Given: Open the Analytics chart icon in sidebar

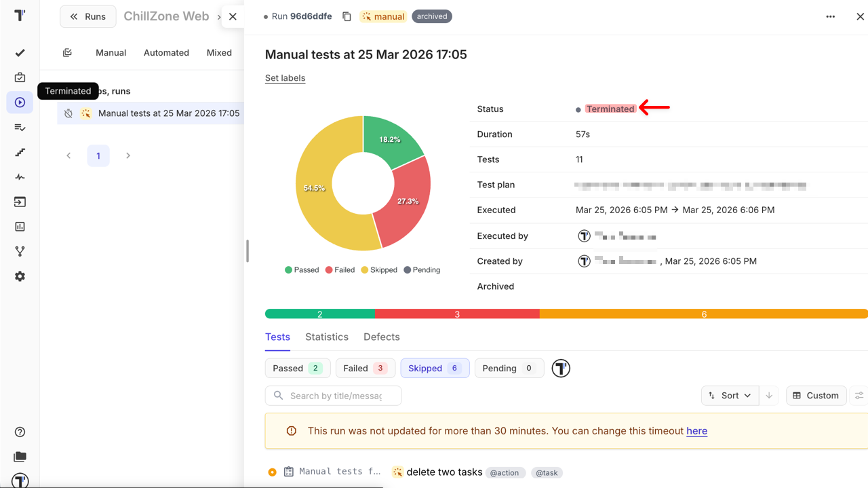Looking at the screenshot, I should 20,227.
